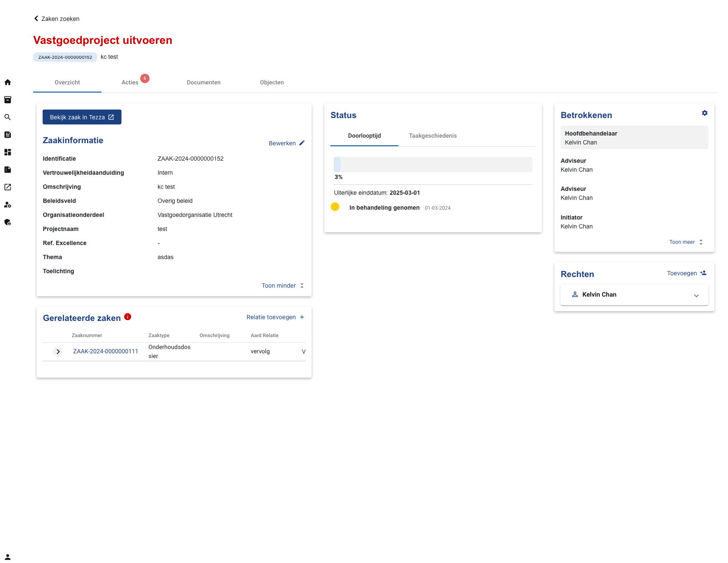Expand the Kelvin Chan rights dropdown
Image resolution: width=728 pixels, height=563 pixels.
coord(696,295)
